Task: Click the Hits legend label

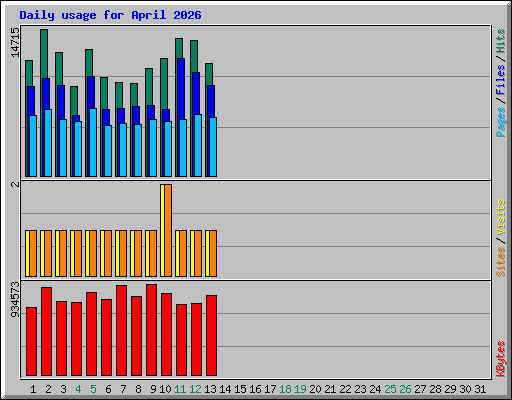Action: [500, 41]
